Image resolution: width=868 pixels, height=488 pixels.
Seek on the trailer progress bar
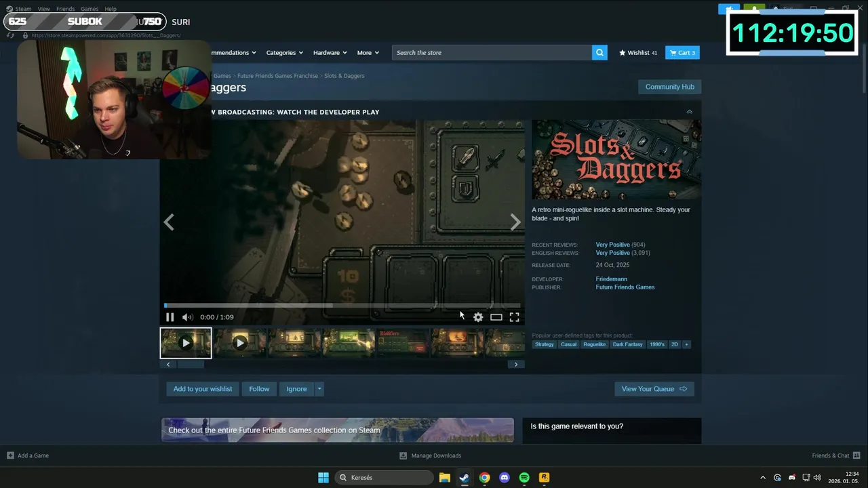pos(342,306)
